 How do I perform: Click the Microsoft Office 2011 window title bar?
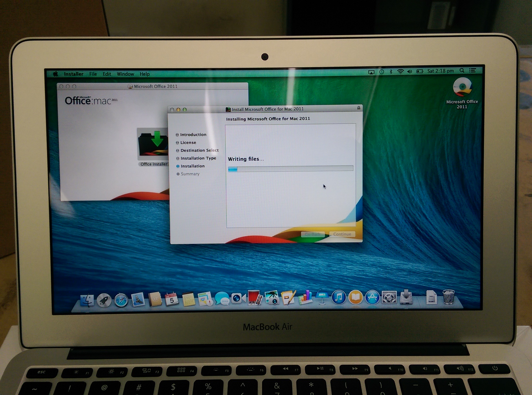(x=152, y=86)
